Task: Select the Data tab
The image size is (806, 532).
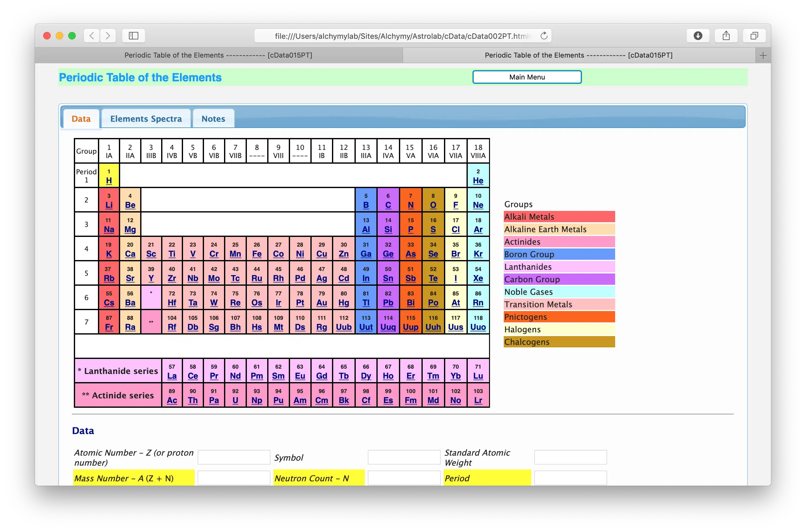Action: [81, 118]
